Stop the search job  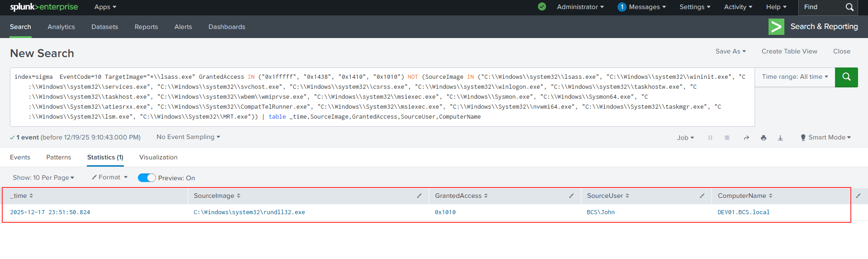(727, 138)
